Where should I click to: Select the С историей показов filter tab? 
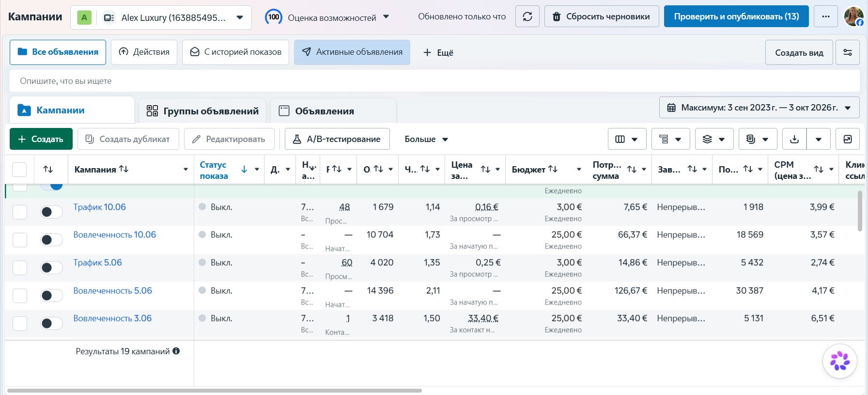(x=235, y=52)
